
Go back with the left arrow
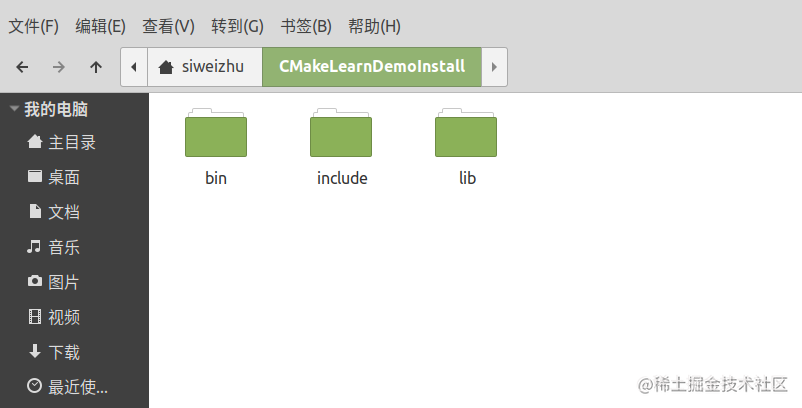pos(22,67)
